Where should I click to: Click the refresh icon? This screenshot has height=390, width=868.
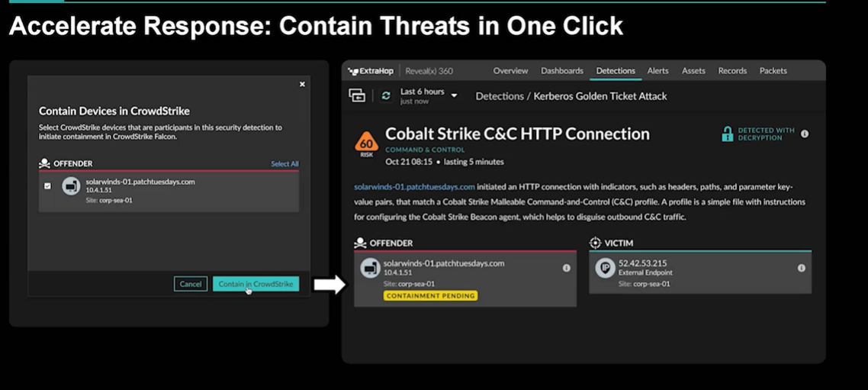coord(386,96)
